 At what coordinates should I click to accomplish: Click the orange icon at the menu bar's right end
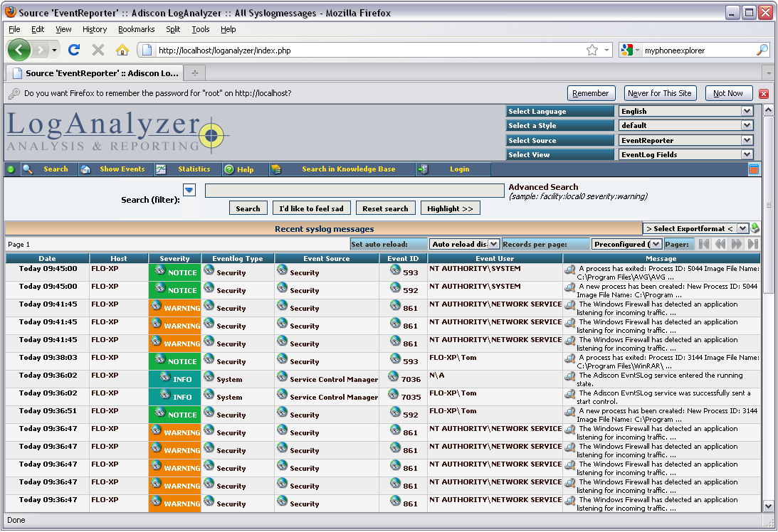point(753,169)
